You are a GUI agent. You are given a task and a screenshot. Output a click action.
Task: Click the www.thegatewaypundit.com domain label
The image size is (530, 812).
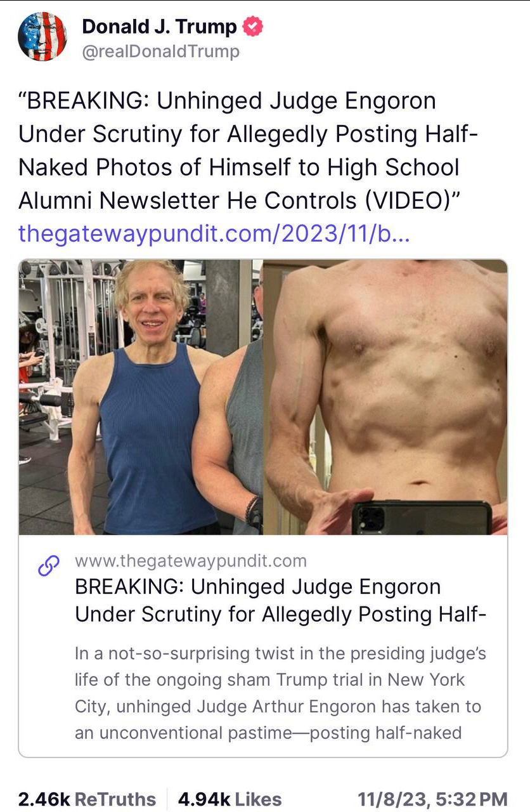click(191, 561)
